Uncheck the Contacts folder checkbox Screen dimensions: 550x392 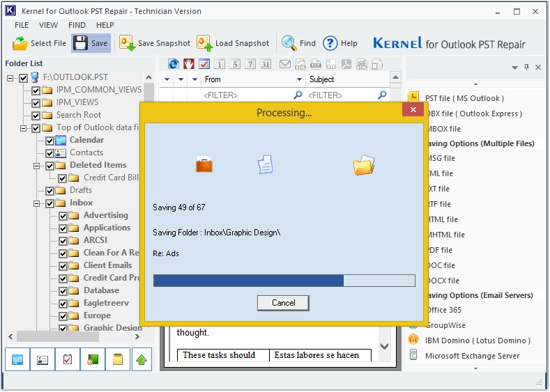[49, 153]
